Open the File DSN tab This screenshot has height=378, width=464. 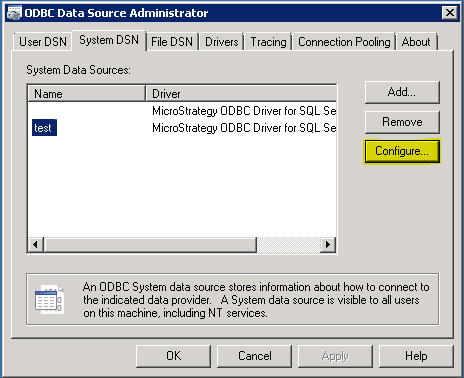[172, 42]
